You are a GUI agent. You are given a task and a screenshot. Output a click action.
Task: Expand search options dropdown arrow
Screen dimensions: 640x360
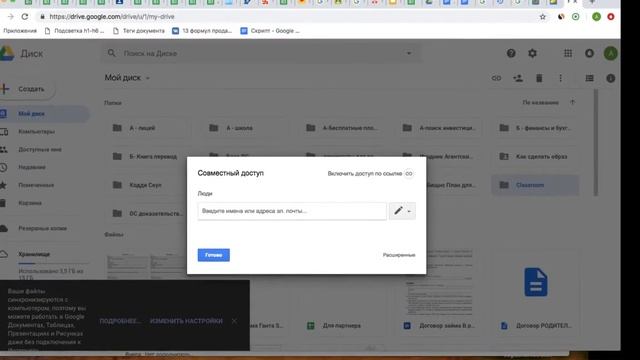click(409, 53)
